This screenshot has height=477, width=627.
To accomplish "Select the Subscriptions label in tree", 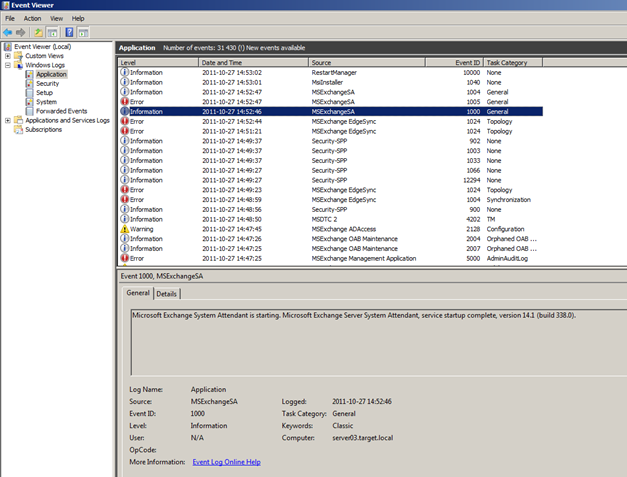I will click(x=44, y=130).
